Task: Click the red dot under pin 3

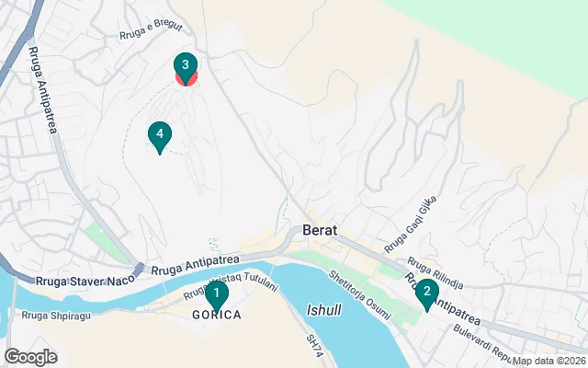Action: [187, 80]
